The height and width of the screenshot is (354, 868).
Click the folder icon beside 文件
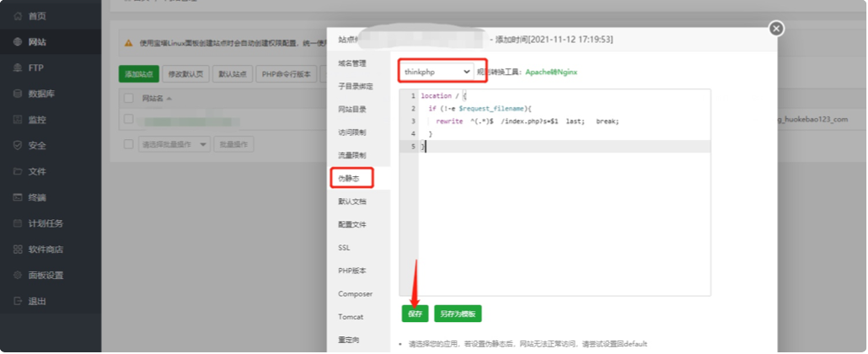(18, 172)
